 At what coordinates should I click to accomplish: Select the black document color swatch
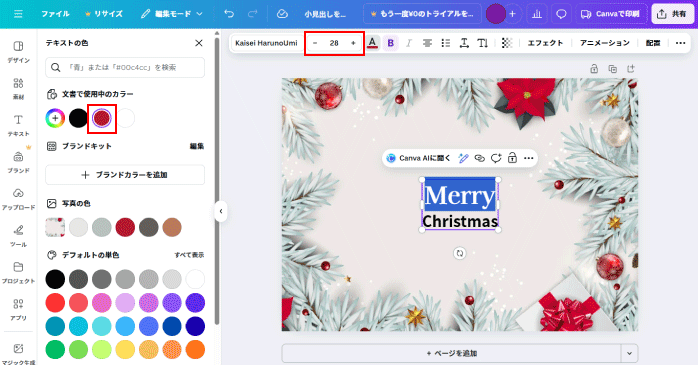(78, 118)
